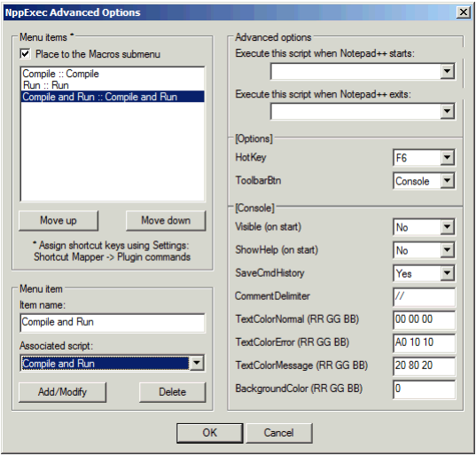Click the TextColorMessage value field

tap(424, 366)
